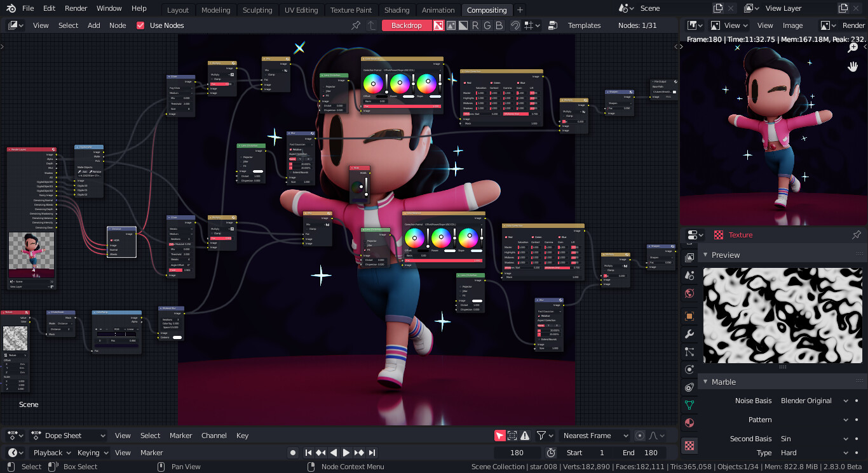Jump to the last frame

coord(372,453)
